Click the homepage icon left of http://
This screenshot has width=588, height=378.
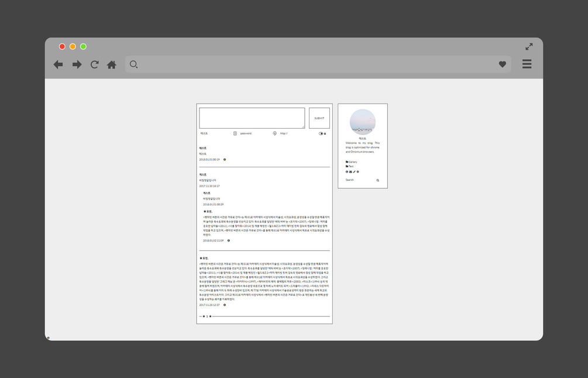click(275, 133)
